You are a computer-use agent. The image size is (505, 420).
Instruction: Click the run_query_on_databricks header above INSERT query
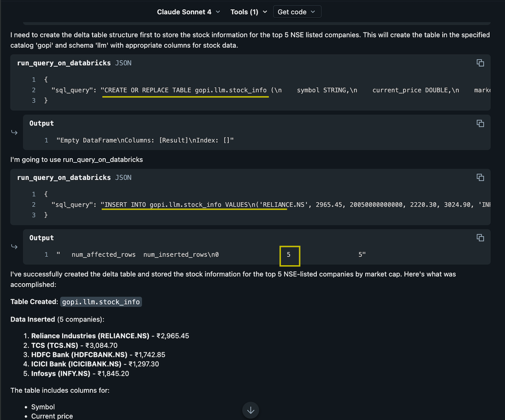[64, 177]
